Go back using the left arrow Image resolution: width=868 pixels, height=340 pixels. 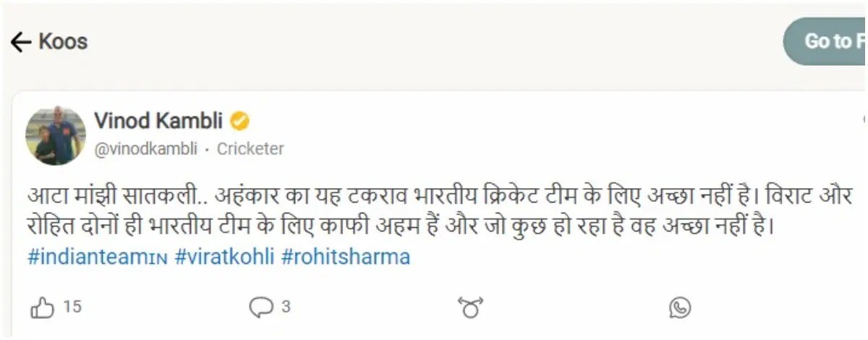click(20, 42)
